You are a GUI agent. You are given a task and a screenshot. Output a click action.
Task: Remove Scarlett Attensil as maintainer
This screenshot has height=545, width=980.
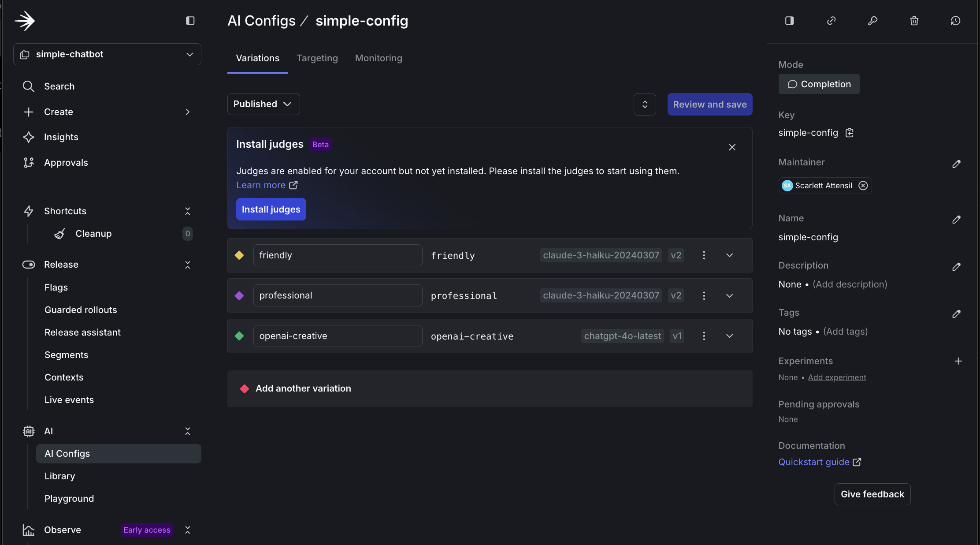click(x=863, y=186)
